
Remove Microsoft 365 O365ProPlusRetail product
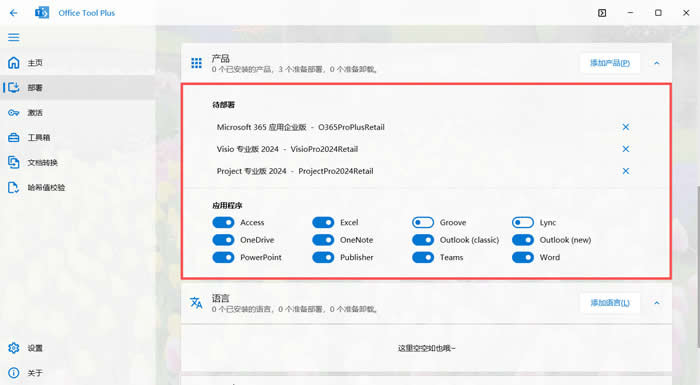[x=626, y=127]
